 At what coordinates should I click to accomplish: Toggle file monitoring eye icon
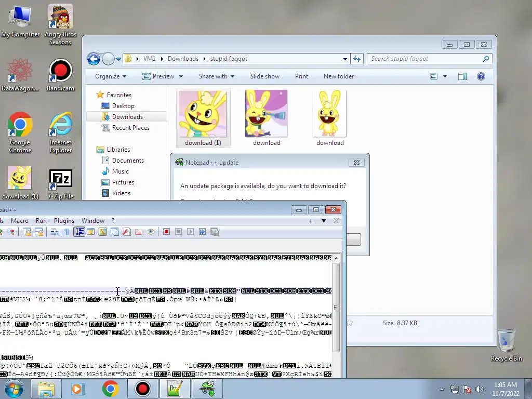click(151, 232)
